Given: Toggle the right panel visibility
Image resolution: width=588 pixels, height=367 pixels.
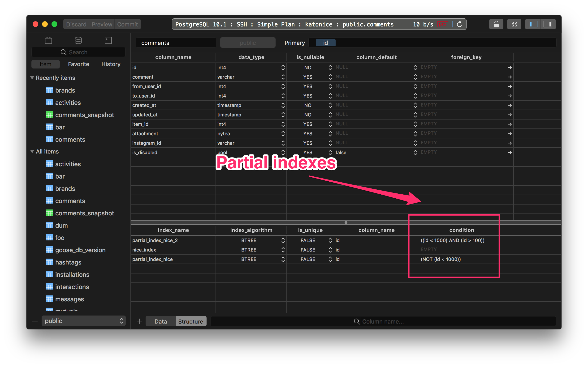Looking at the screenshot, I should click(548, 24).
